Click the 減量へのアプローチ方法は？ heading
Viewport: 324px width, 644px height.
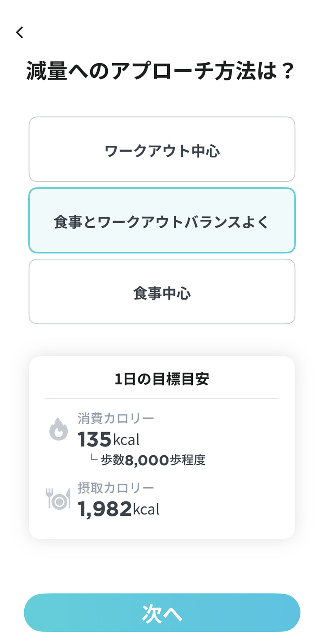pyautogui.click(x=160, y=71)
